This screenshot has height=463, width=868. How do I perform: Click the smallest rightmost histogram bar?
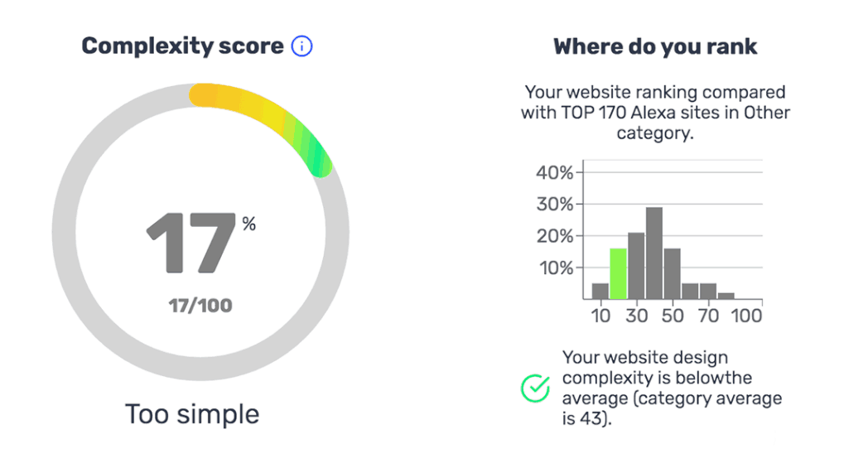[x=726, y=296]
